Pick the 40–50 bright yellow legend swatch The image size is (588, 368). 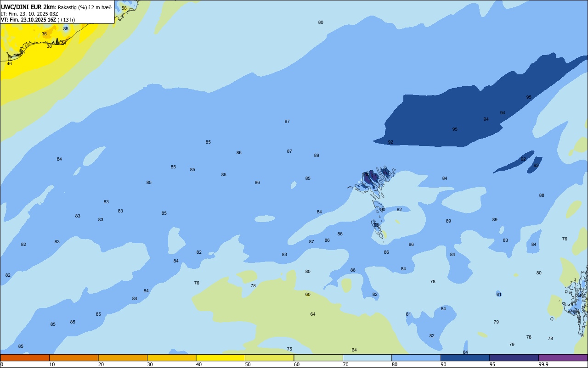[220, 357]
